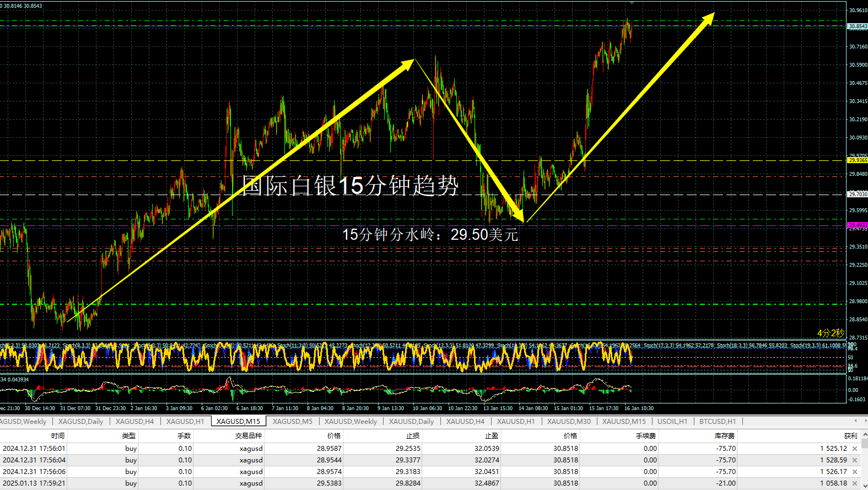Select the 2025.01.13 17:59:21 buy order row
The height and width of the screenshot is (490, 868).
tap(430, 483)
